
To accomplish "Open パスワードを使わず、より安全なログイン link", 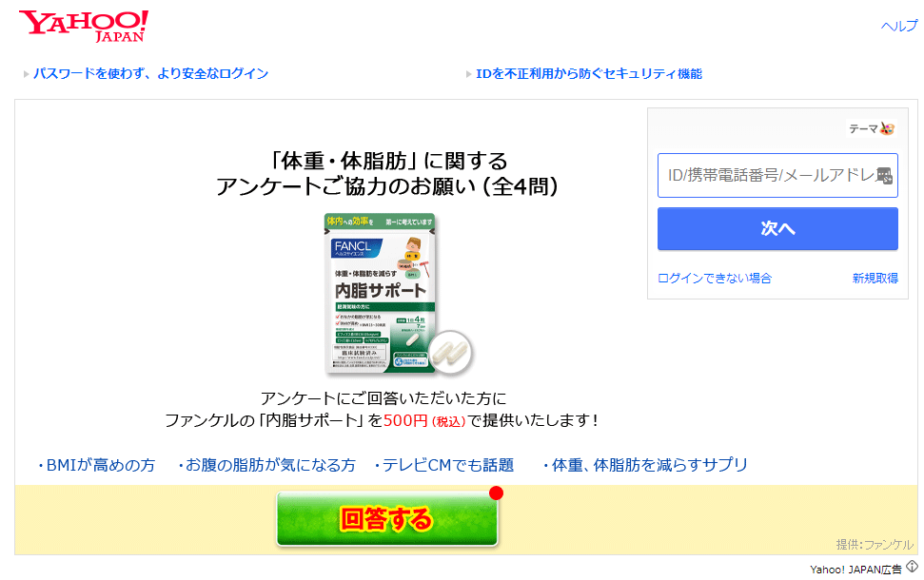I will point(151,73).
